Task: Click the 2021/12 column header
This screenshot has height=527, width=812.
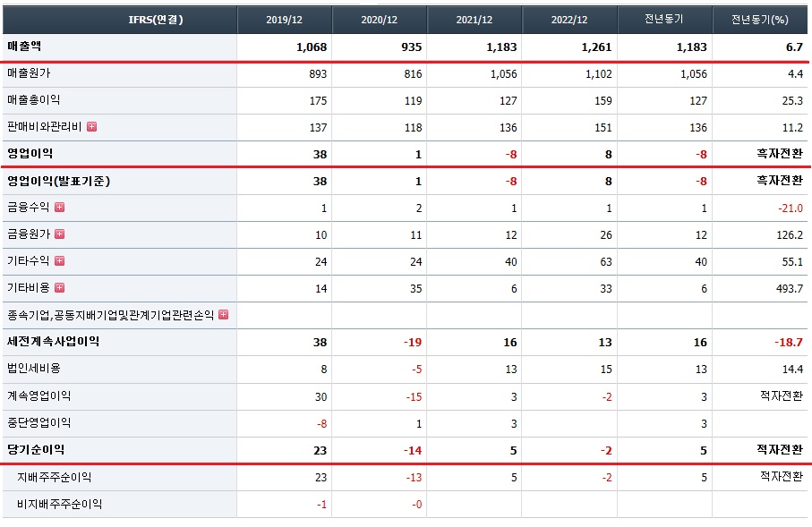Action: tap(474, 20)
